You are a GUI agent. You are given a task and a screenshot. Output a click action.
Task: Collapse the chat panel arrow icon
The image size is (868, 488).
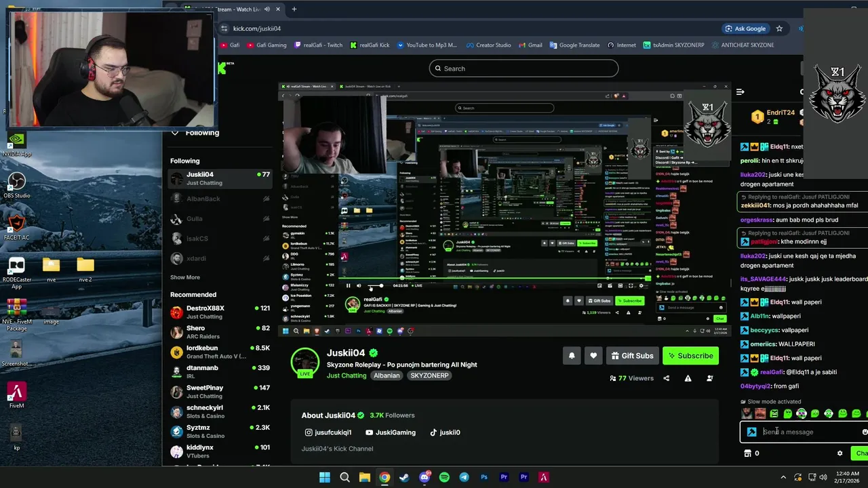pos(741,91)
